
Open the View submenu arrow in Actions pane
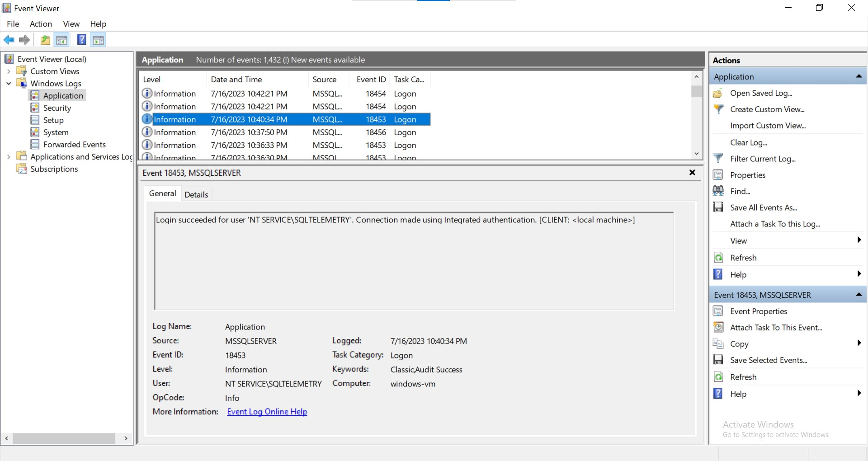859,240
